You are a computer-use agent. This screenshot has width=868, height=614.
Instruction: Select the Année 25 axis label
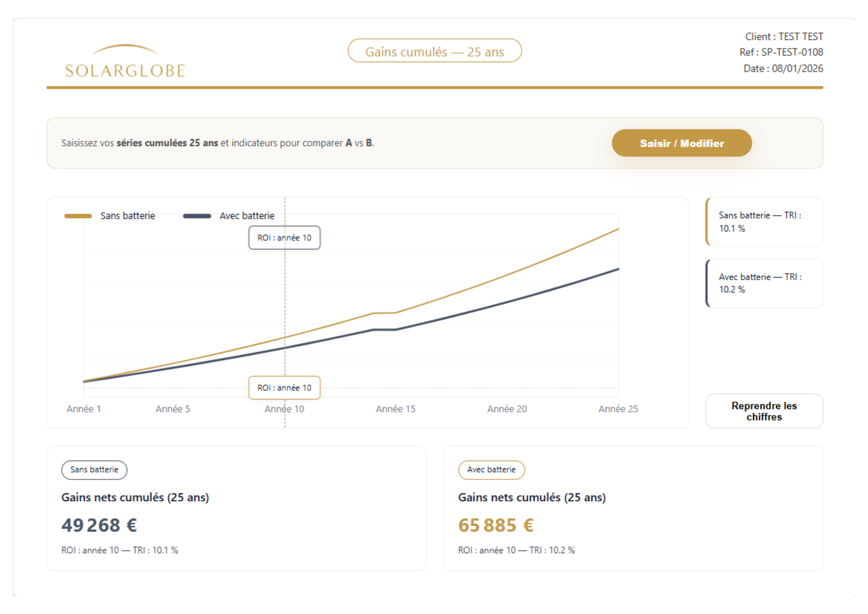[618, 409]
